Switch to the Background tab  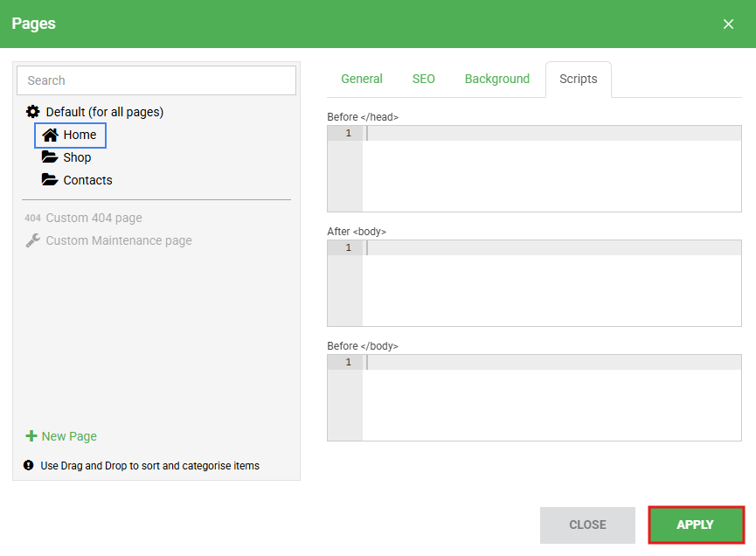pyautogui.click(x=496, y=79)
